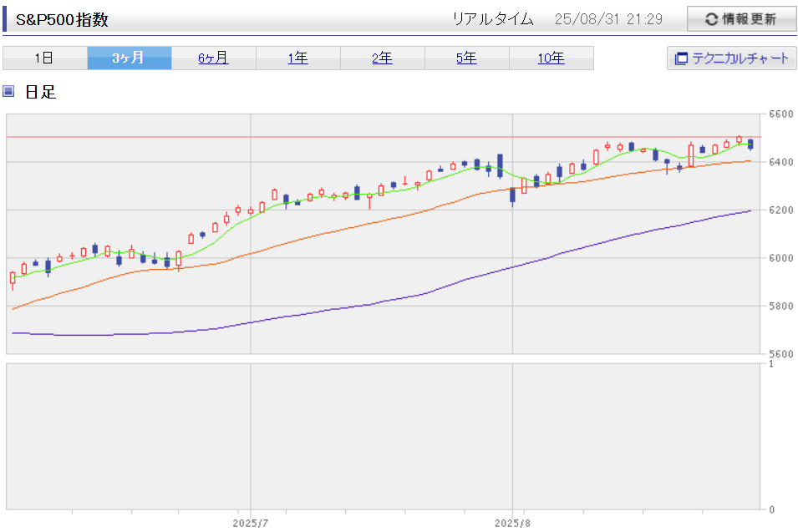Click the 5600 price axis label
This screenshot has height=532, width=798.
tap(781, 354)
